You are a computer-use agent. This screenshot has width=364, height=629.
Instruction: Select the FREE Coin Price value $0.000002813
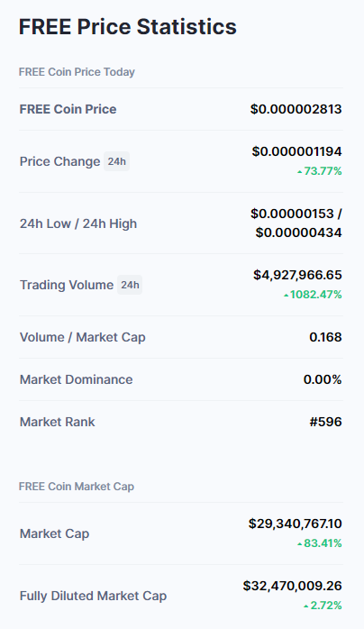pyautogui.click(x=296, y=109)
